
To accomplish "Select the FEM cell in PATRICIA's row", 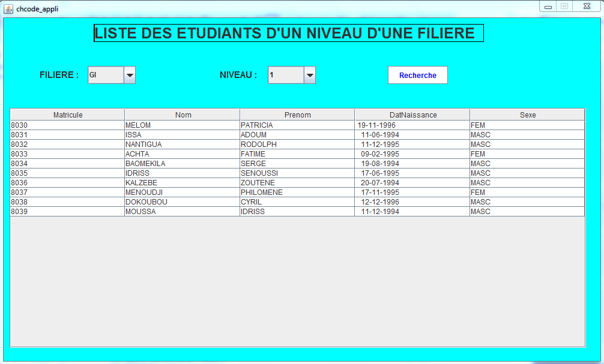I will coord(527,125).
